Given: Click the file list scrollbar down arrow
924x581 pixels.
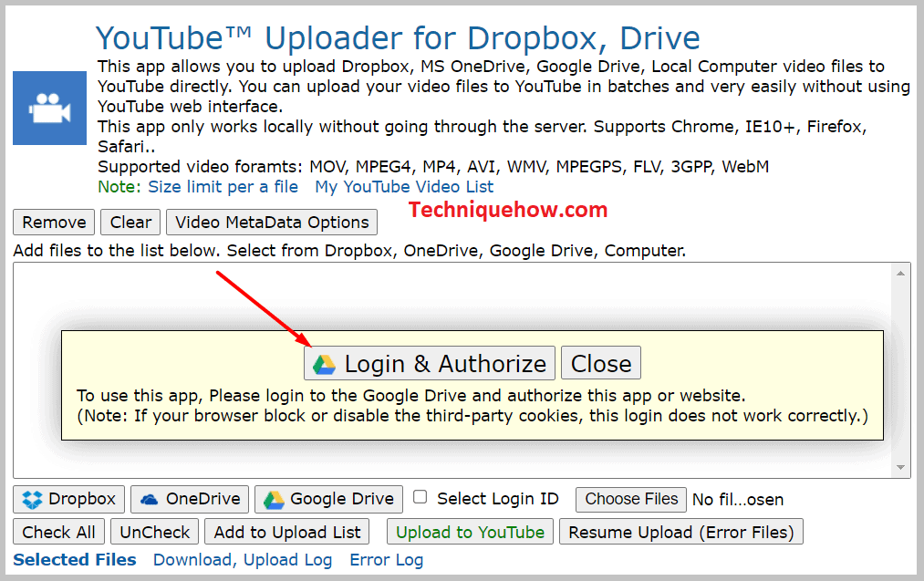Looking at the screenshot, I should coord(900,467).
